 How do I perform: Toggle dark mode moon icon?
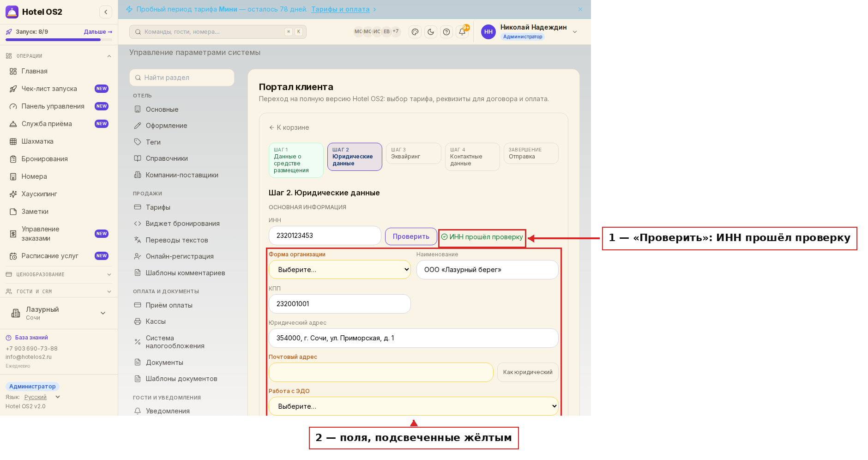[x=431, y=32]
